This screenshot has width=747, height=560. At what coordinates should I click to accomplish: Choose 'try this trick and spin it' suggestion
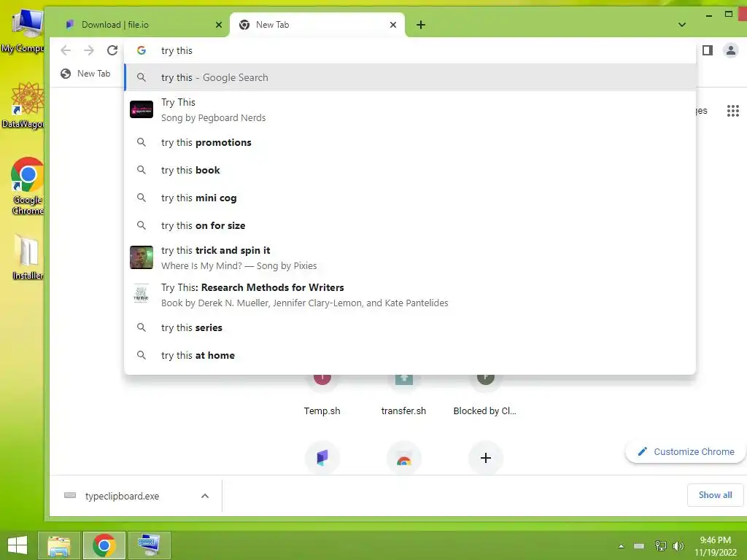coord(410,257)
